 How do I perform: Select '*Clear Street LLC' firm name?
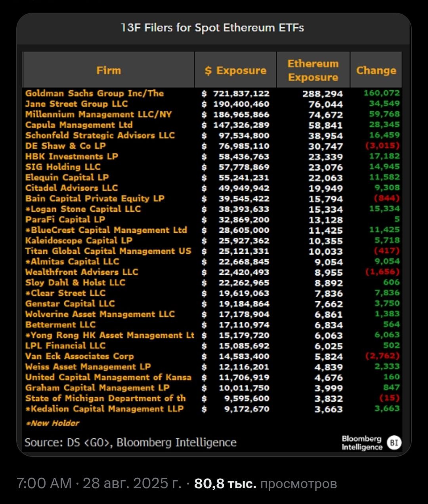[x=65, y=293]
